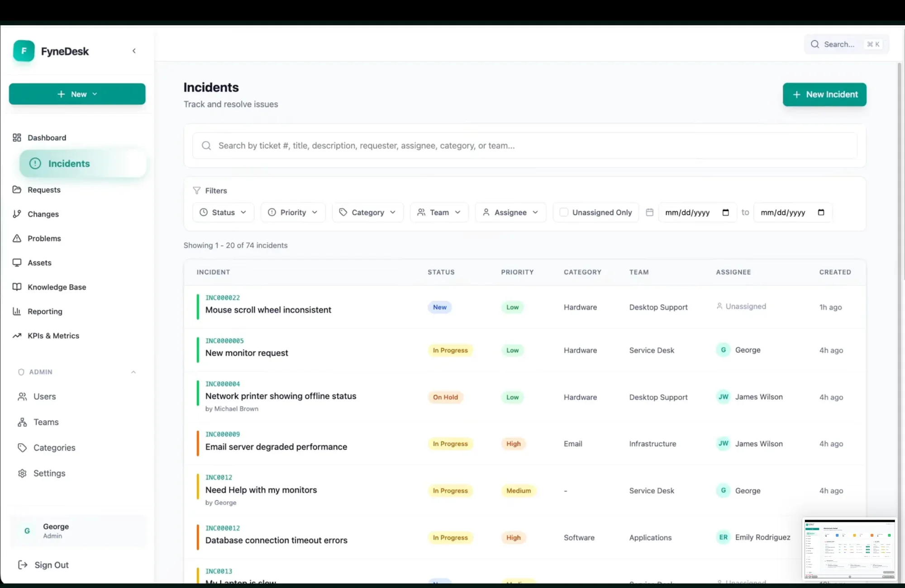Collapse the ADMIN section

pyautogui.click(x=133, y=372)
